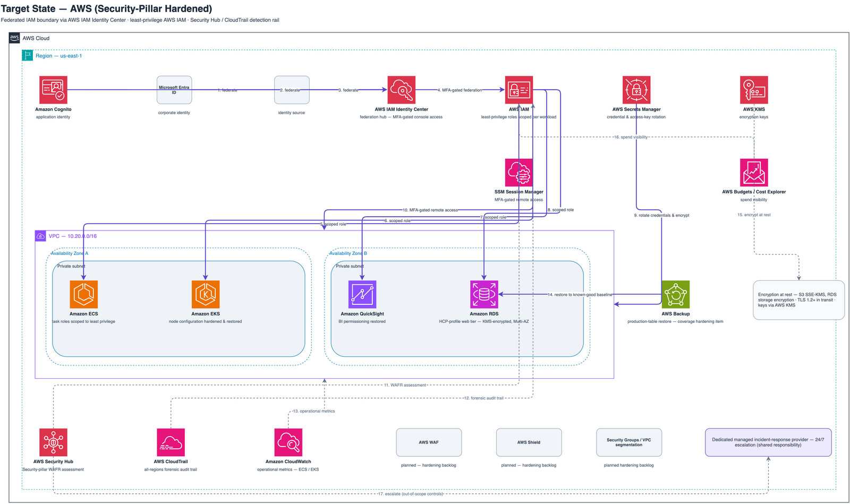The height and width of the screenshot is (504, 850).
Task: Select the Amazon RDS icon
Action: 484,294
